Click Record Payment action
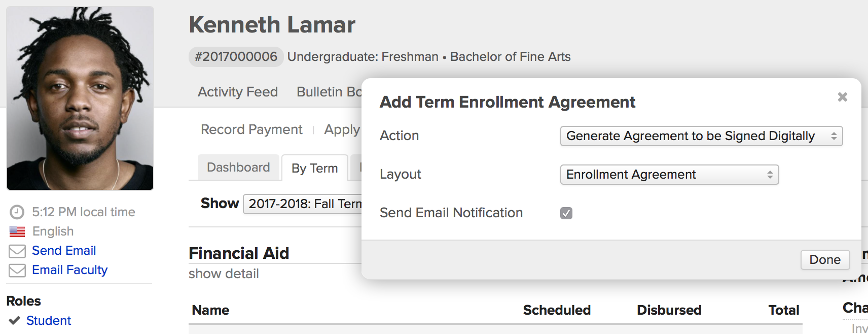Image resolution: width=868 pixels, height=334 pixels. coord(251,130)
